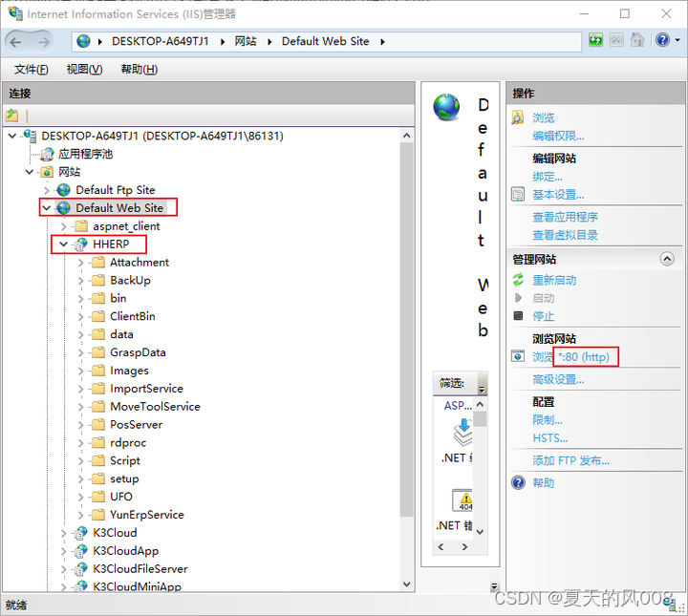Select the K3CloudMiniApp application
Viewport: 688px width, 616px height.
coord(137,586)
